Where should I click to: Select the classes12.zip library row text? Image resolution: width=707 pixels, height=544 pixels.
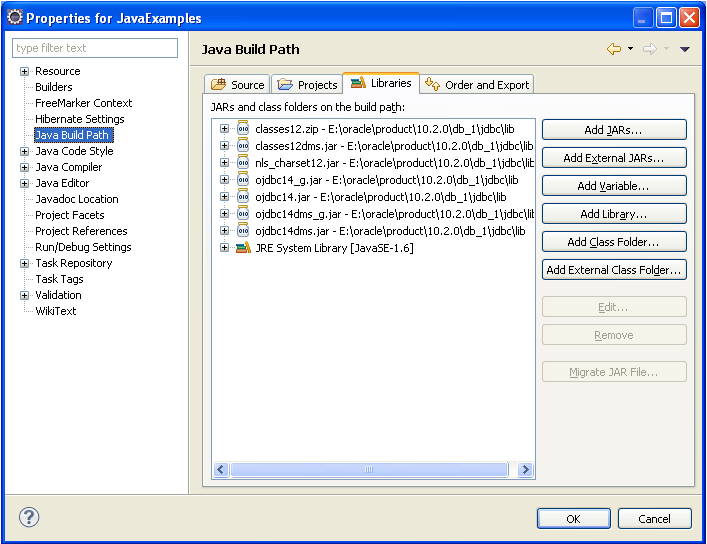(385, 129)
